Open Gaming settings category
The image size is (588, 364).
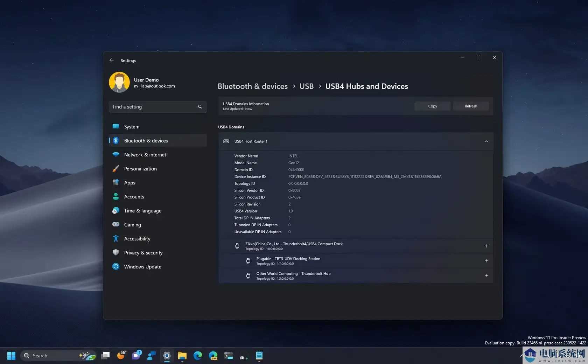pyautogui.click(x=158, y=225)
